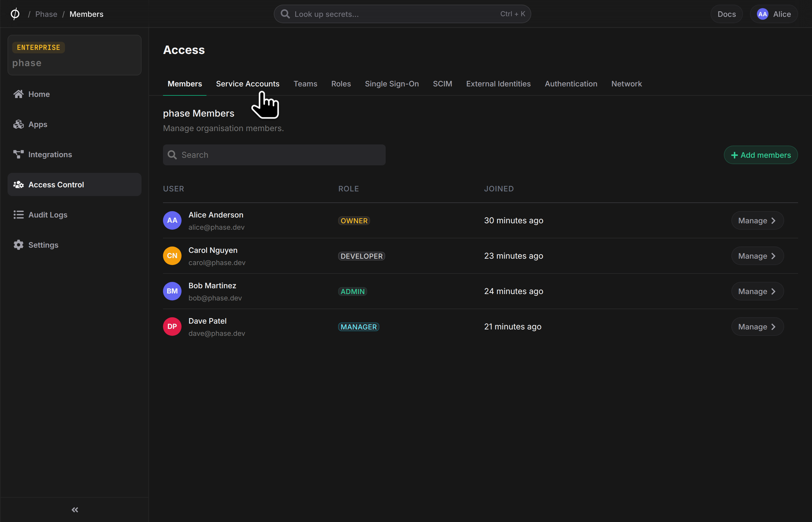
Task: Open the Authentication tab
Action: point(571,84)
